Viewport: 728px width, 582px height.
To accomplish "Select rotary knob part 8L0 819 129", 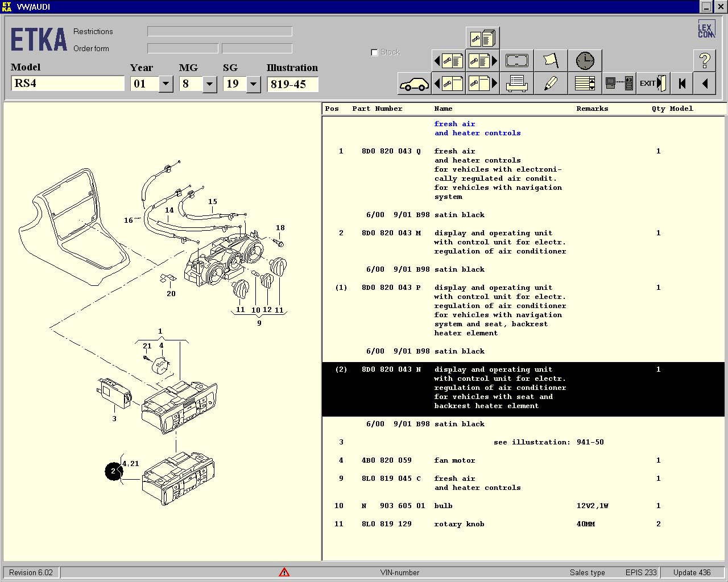I will pos(523,524).
